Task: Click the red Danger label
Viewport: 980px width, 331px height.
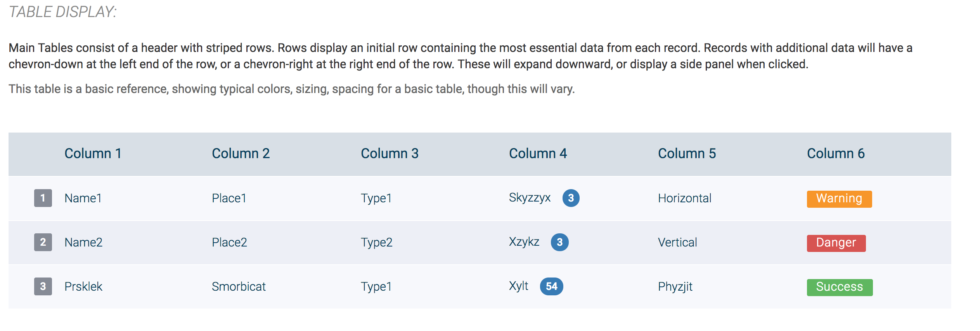Action: pyautogui.click(x=836, y=243)
